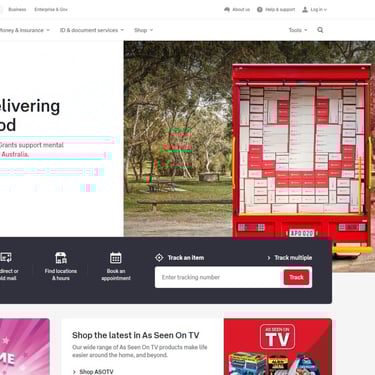The image size is (375, 375).
Task: Expand ID & document services dropdown
Action: pos(92,30)
